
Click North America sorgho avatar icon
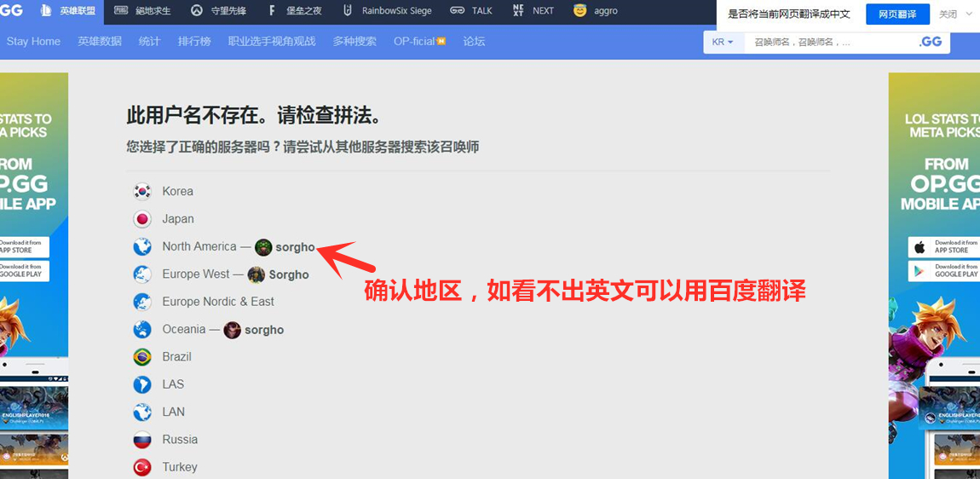pos(263,247)
